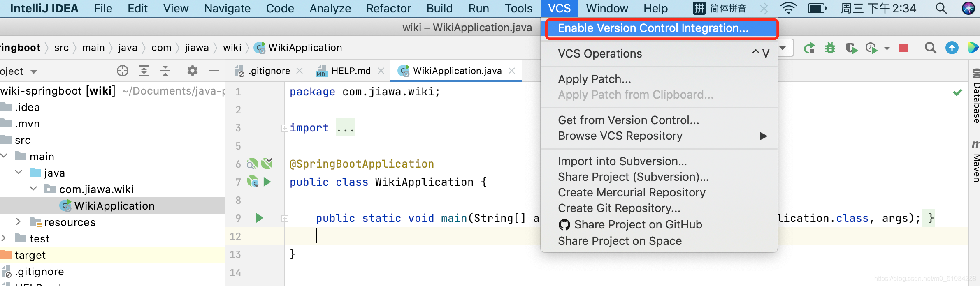Screen dimensions: 980x286
Task: Collapse the com.jiawa.wiki package
Action: [34, 189]
